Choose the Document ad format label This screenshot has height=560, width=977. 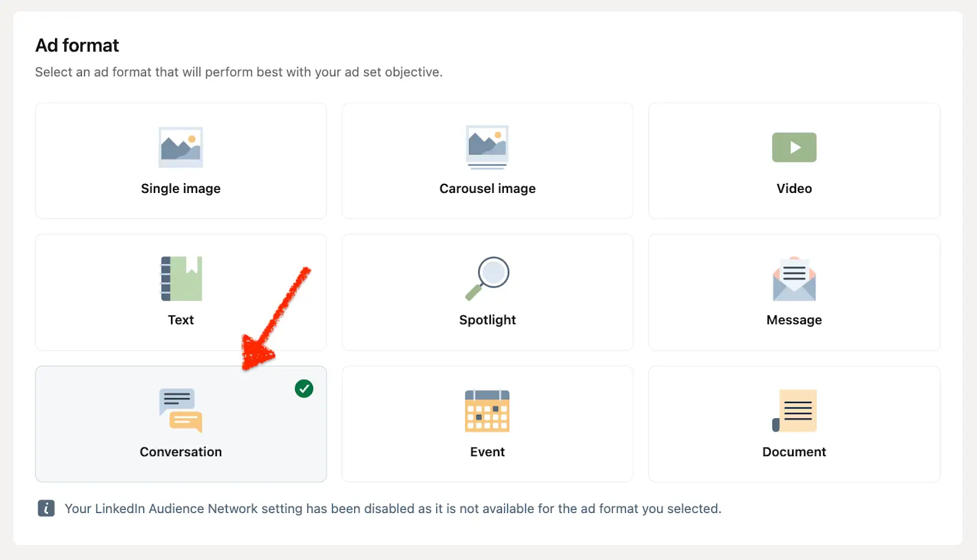click(x=794, y=452)
